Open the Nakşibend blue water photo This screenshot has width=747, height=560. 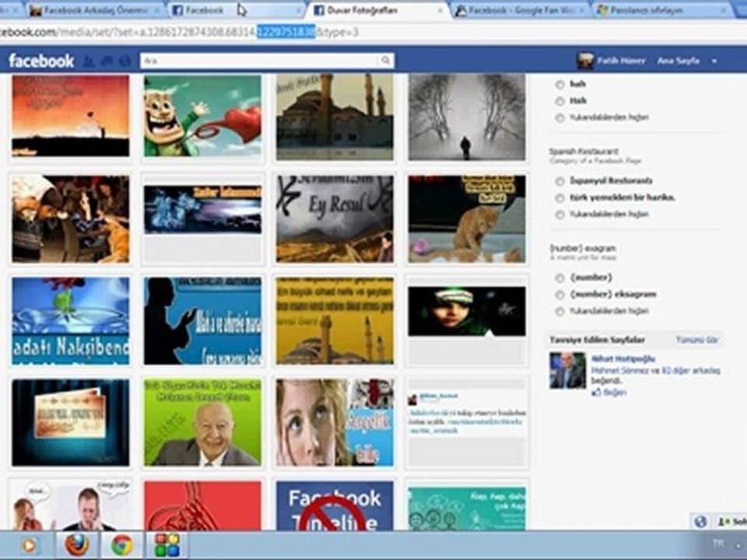pos(71,321)
